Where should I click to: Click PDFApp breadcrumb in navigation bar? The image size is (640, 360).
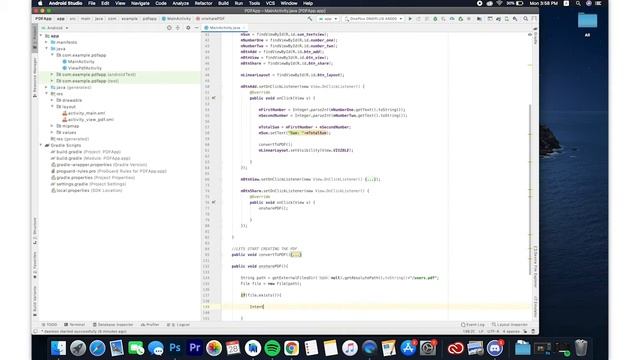coord(43,19)
